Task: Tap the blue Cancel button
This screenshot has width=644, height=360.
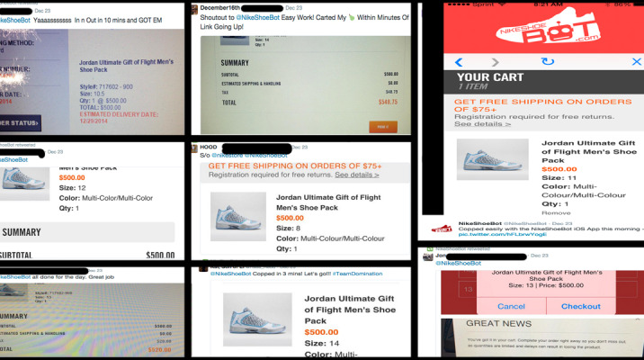Action: pyautogui.click(x=512, y=306)
